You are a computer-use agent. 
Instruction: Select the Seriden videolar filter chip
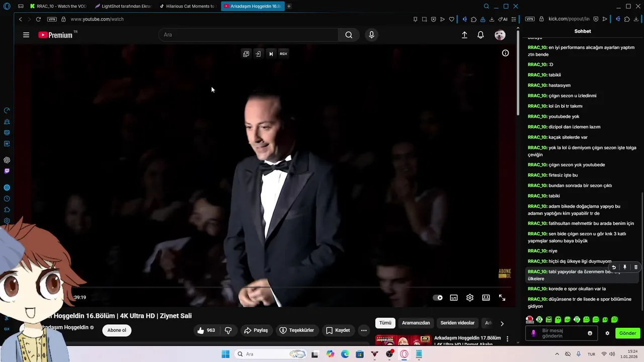[x=457, y=323]
